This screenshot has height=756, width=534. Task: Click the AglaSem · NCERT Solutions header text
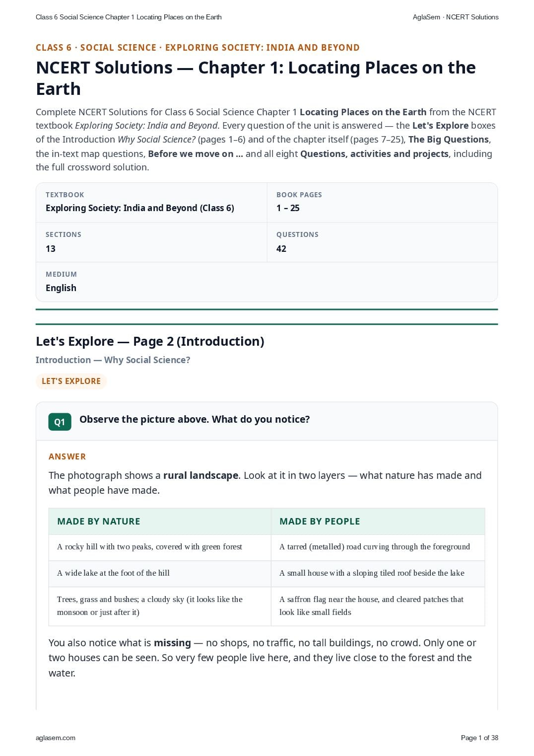[x=456, y=17]
